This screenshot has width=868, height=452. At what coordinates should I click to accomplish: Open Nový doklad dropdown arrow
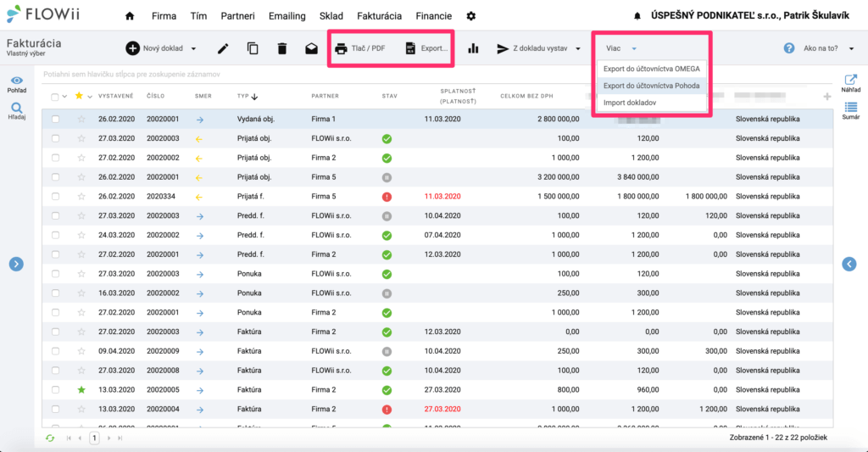(x=194, y=48)
